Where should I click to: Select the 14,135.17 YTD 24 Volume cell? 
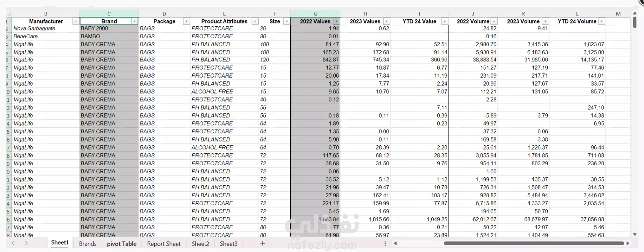point(577,60)
